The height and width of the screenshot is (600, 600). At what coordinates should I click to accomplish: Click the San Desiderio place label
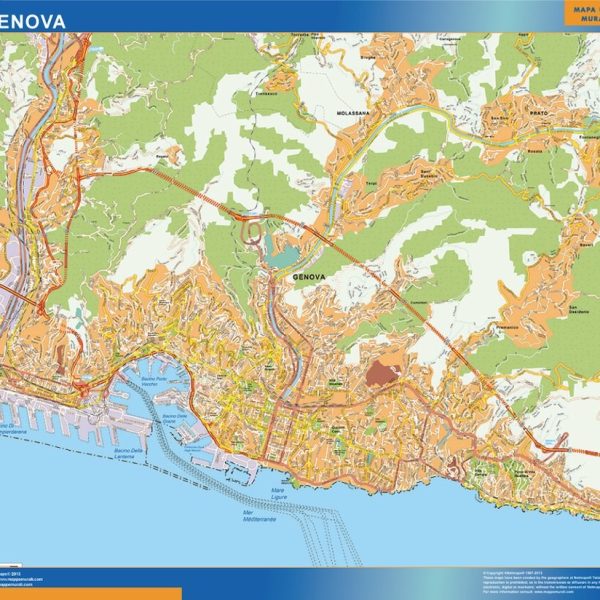[x=579, y=310]
